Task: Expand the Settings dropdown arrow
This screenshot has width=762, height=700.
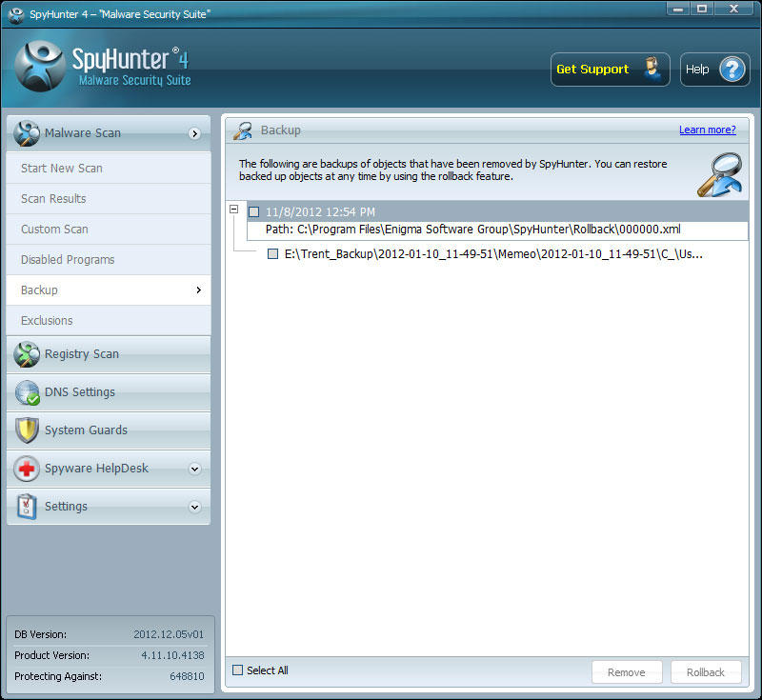Action: (195, 508)
